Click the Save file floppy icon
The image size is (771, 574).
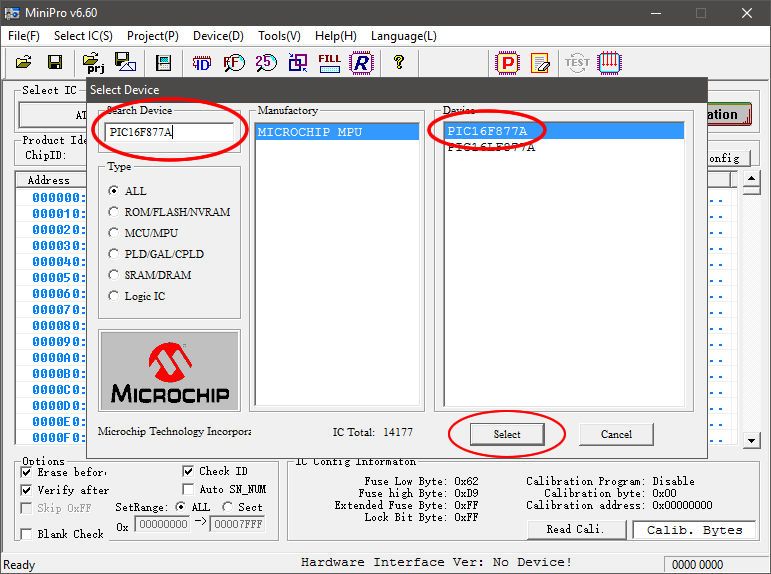(55, 62)
